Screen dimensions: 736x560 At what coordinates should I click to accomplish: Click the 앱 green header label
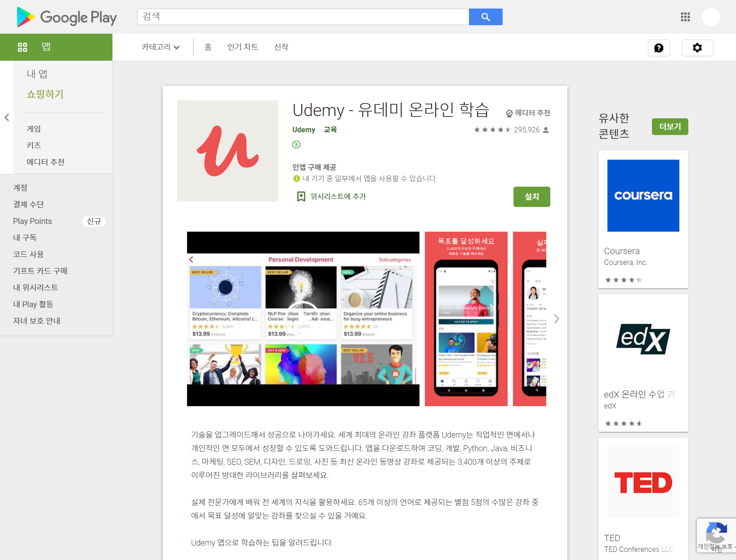46,47
